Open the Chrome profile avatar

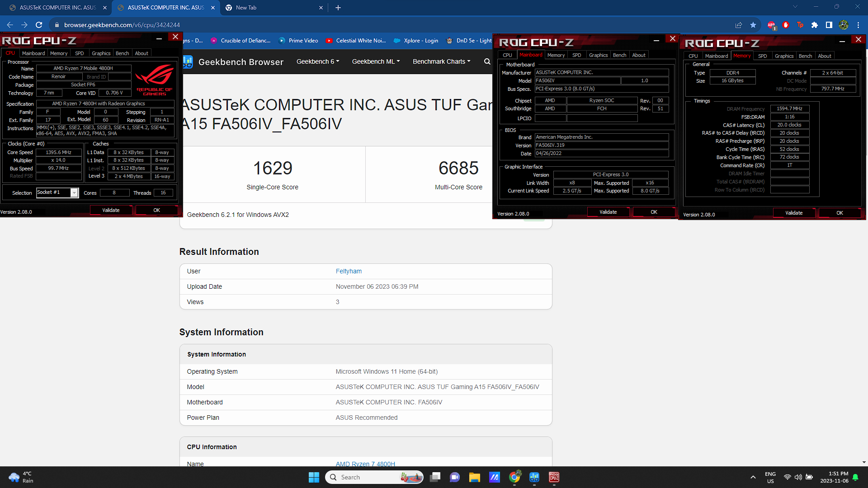(844, 25)
